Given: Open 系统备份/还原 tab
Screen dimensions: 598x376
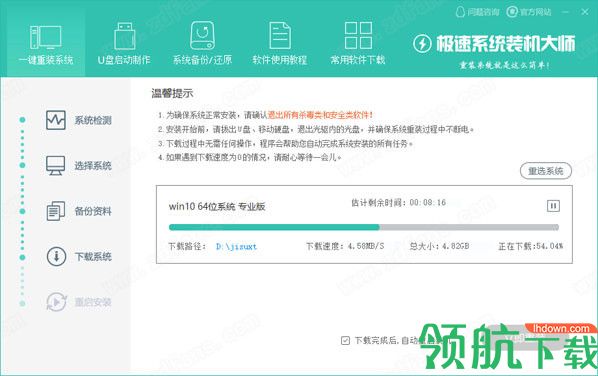Looking at the screenshot, I should click(x=202, y=43).
